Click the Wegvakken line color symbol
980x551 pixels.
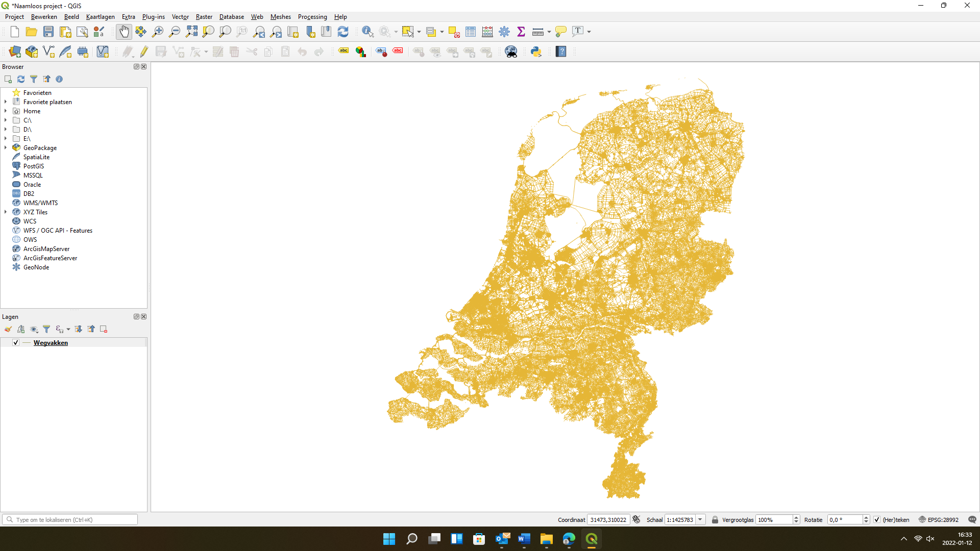27,343
